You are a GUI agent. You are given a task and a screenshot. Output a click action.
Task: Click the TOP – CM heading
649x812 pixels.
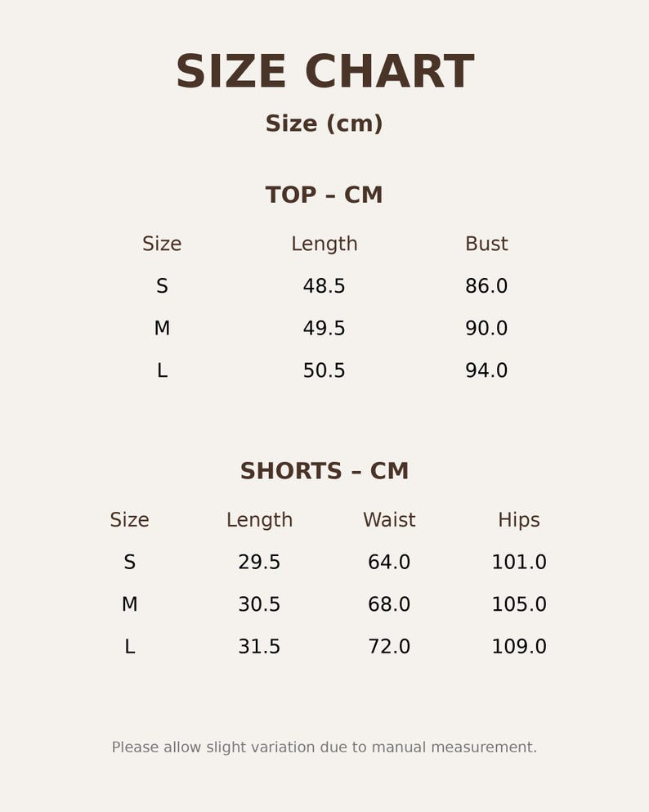pyautogui.click(x=324, y=195)
